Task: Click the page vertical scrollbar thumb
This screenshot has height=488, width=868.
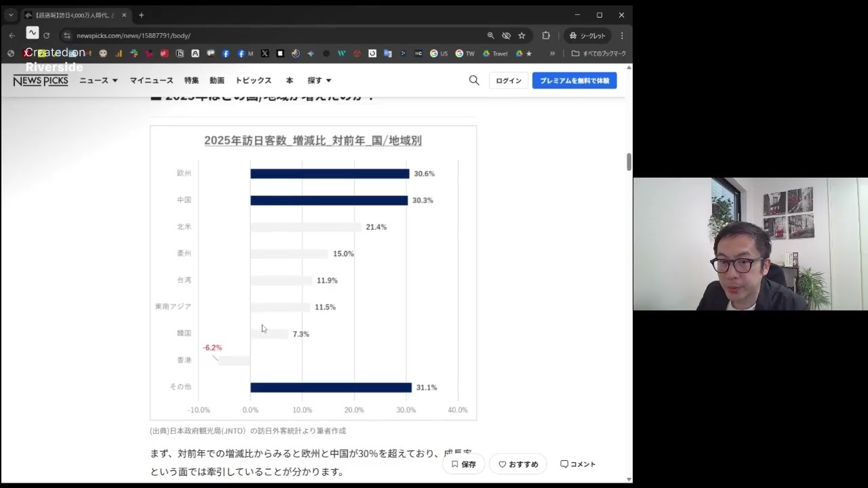Action: [629, 162]
